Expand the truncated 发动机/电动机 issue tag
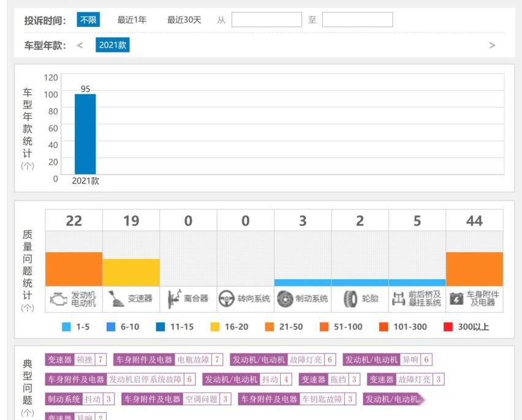Screen dimensions: 522x420 click(x=393, y=399)
